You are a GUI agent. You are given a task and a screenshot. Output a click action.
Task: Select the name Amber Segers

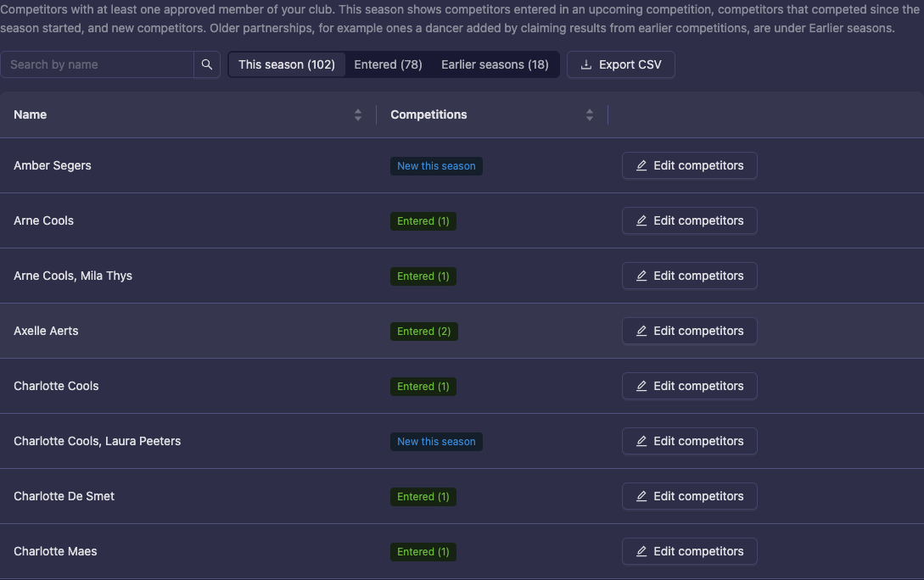tap(53, 165)
